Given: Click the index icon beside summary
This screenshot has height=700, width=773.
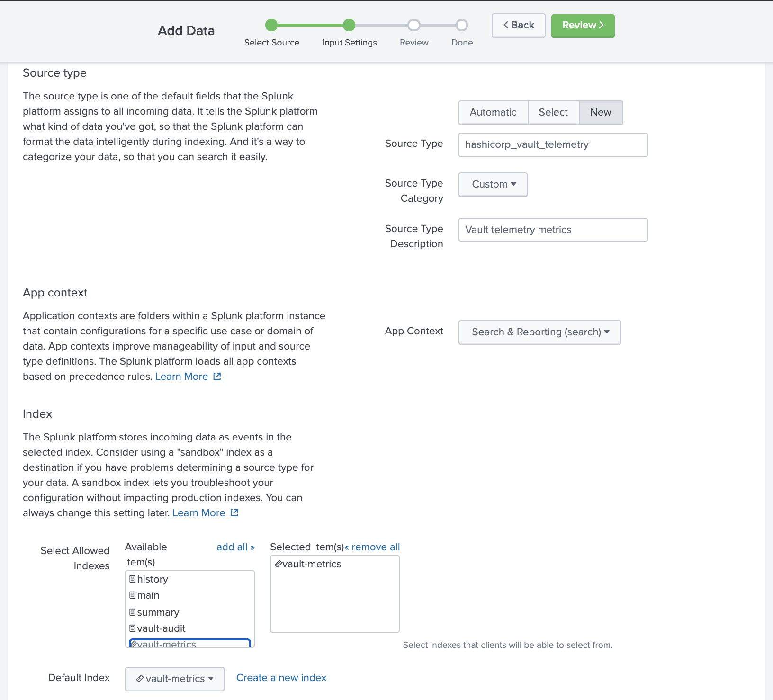Looking at the screenshot, I should [x=132, y=612].
